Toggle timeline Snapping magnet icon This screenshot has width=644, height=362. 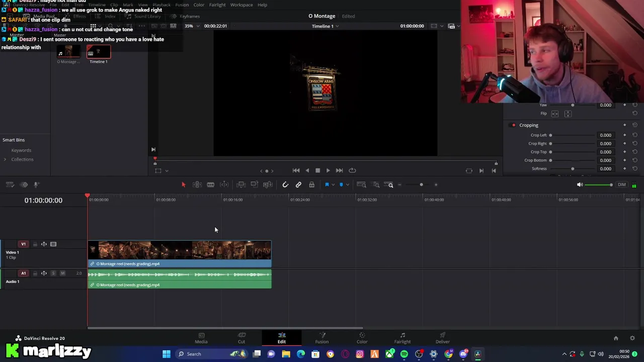285,185
